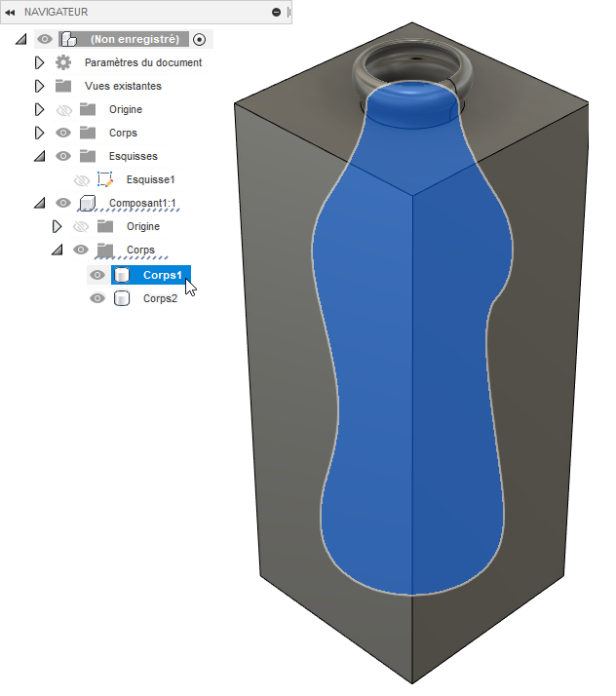Collapse the root (Non enregistré) node
The height and width of the screenshot is (696, 616).
point(20,39)
